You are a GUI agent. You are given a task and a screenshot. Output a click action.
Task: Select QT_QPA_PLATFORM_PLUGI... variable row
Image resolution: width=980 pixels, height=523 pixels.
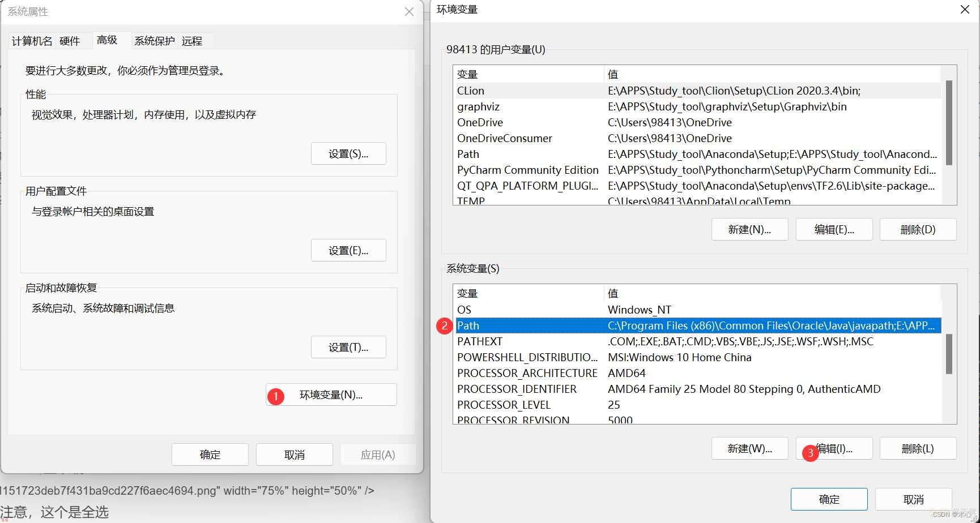698,186
